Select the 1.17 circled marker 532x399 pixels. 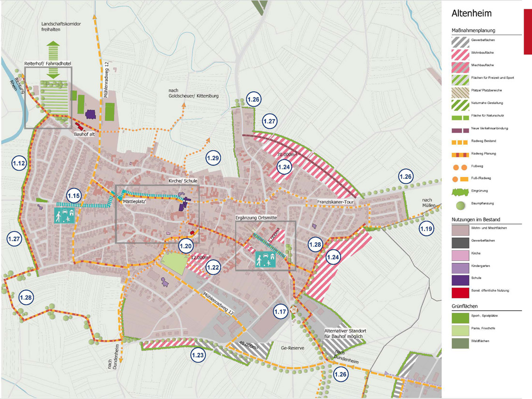[x=280, y=312]
